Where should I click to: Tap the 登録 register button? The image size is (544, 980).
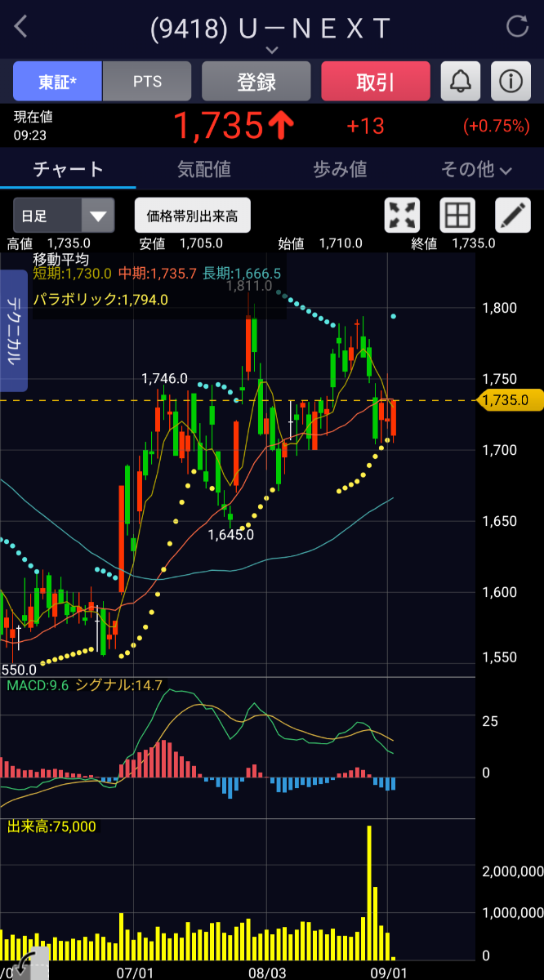[x=256, y=82]
